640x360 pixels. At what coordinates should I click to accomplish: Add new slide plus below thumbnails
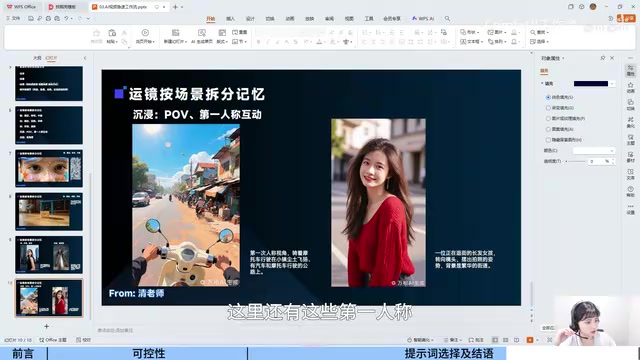pos(47,326)
